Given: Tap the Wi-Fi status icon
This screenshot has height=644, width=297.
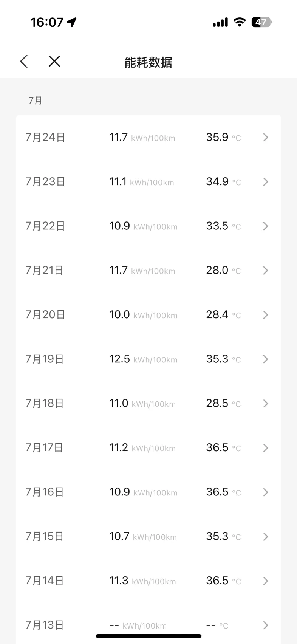Looking at the screenshot, I should coord(239,22).
